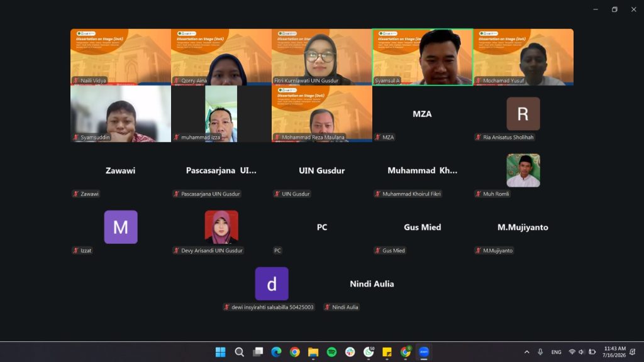This screenshot has width=644, height=362.
Task: Select muhammad izza's video tile
Action: pos(221,114)
